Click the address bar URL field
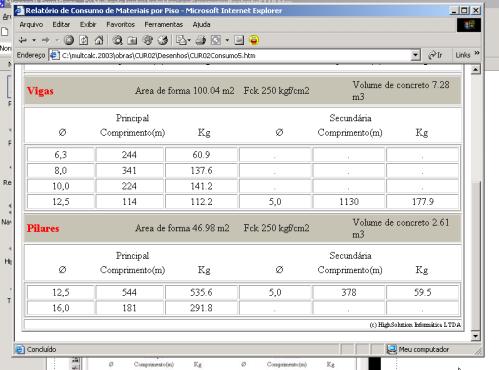 235,55
